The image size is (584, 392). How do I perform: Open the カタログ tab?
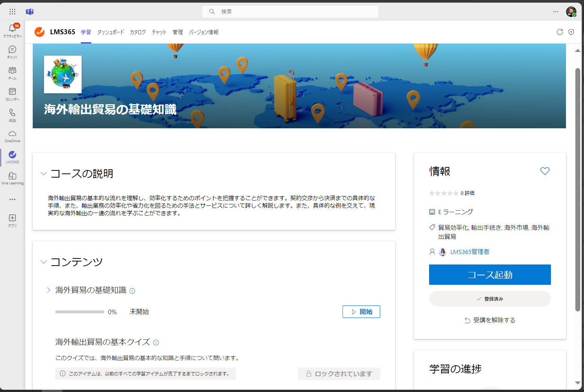click(138, 32)
